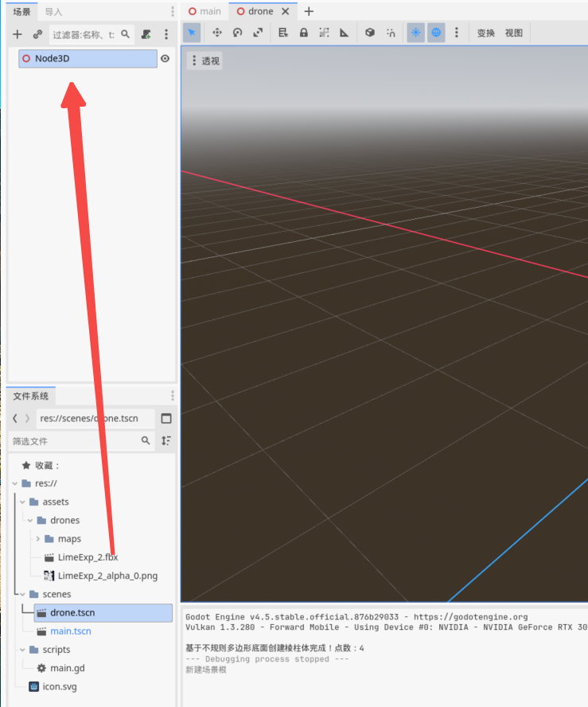
Task: Select the Scale mode tool
Action: [x=258, y=33]
